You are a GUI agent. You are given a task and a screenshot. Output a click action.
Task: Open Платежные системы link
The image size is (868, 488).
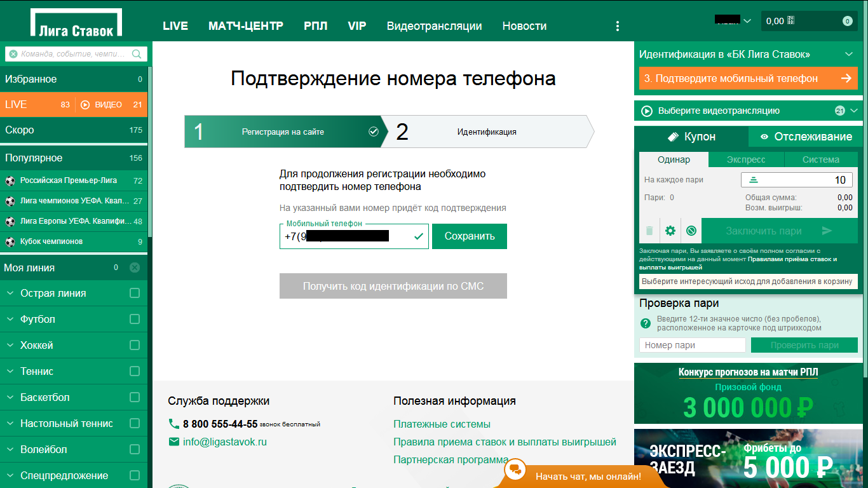[442, 424]
